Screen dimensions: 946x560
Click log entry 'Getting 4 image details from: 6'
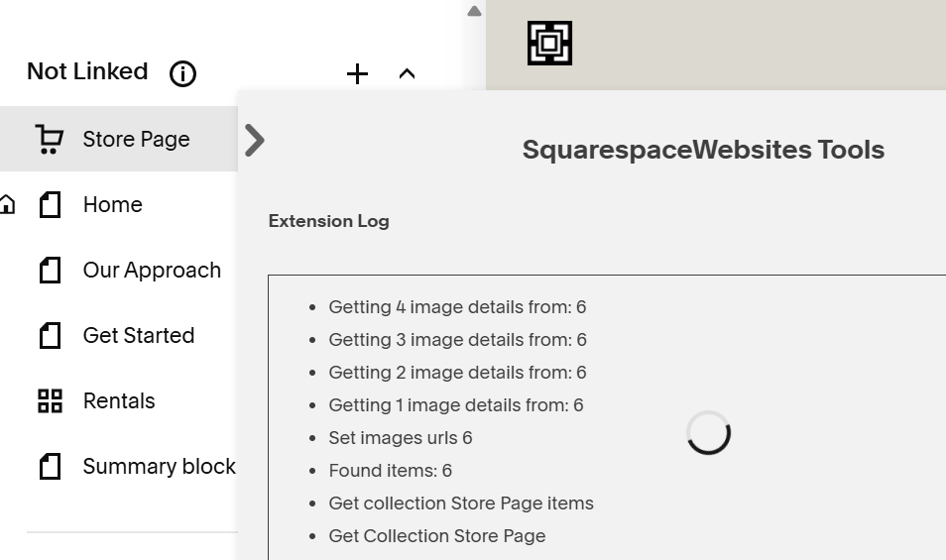pos(457,307)
